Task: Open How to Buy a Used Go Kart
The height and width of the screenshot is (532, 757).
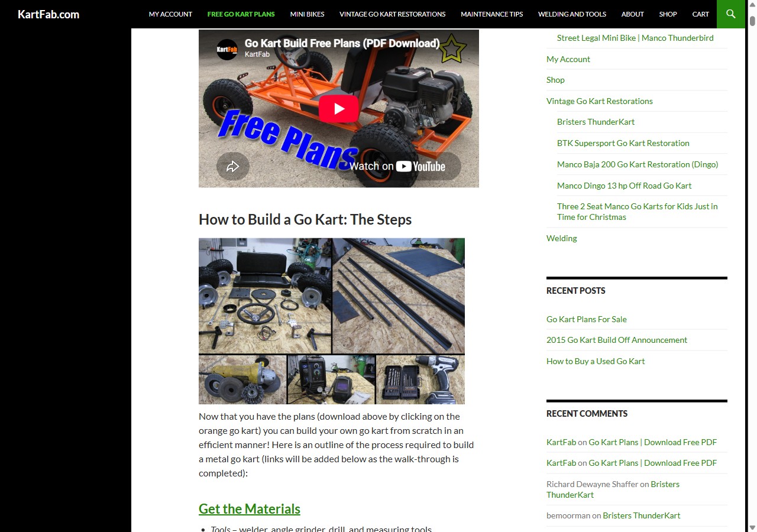Action: tap(596, 361)
